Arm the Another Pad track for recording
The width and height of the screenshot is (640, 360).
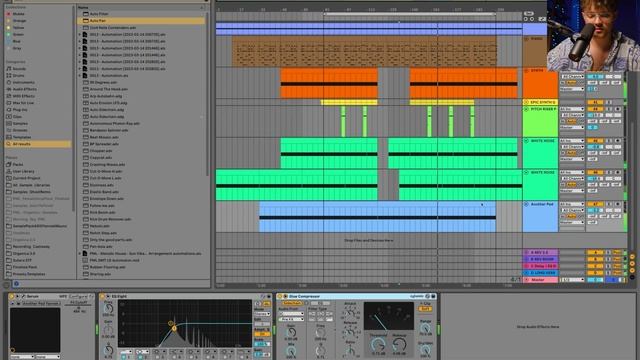tap(618, 204)
